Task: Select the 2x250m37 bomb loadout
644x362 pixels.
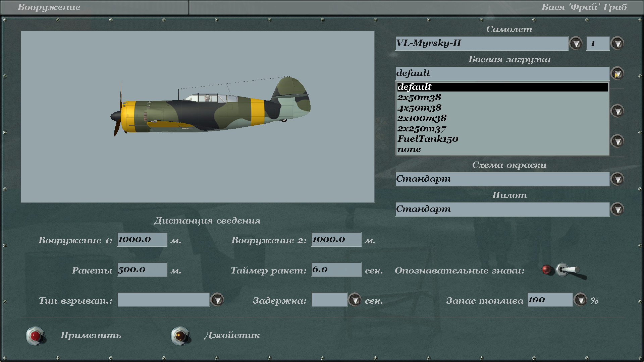Action: [422, 129]
